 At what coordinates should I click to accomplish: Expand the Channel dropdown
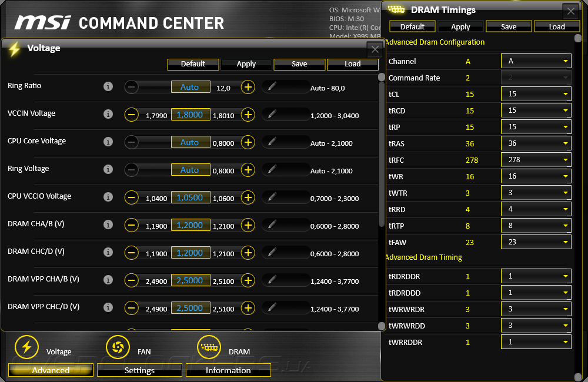click(x=536, y=61)
